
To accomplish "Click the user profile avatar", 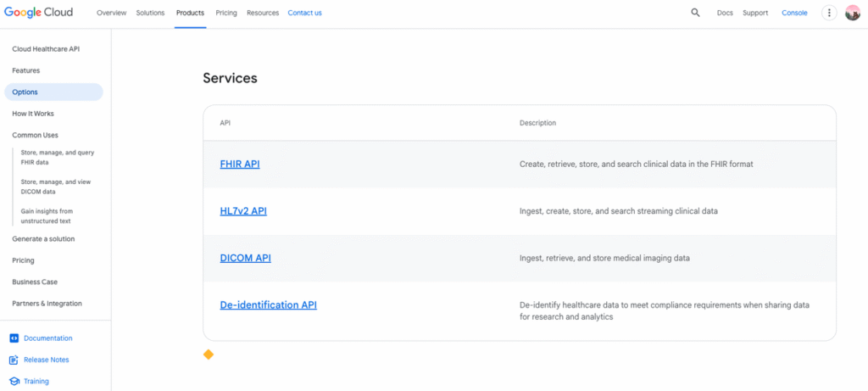I will (x=852, y=13).
